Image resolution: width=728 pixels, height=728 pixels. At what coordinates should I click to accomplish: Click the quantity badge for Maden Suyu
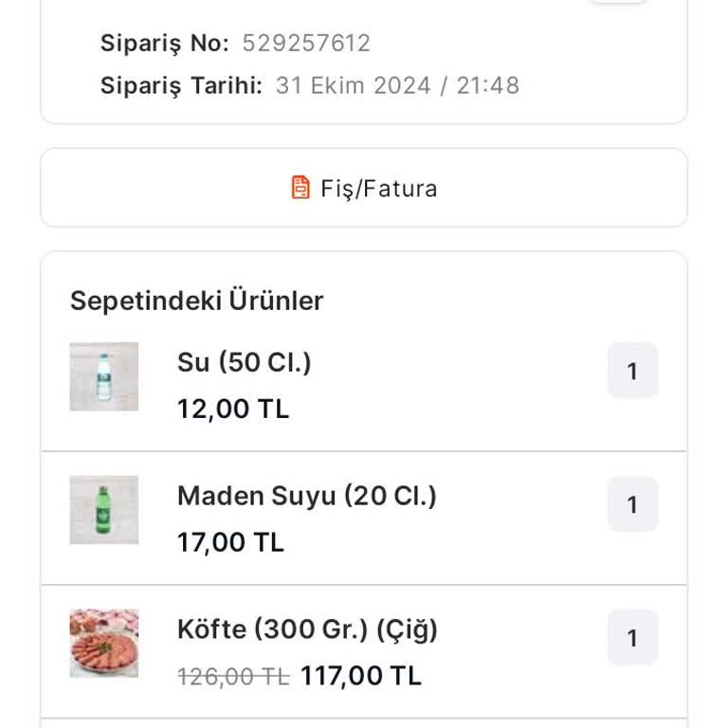click(x=632, y=504)
